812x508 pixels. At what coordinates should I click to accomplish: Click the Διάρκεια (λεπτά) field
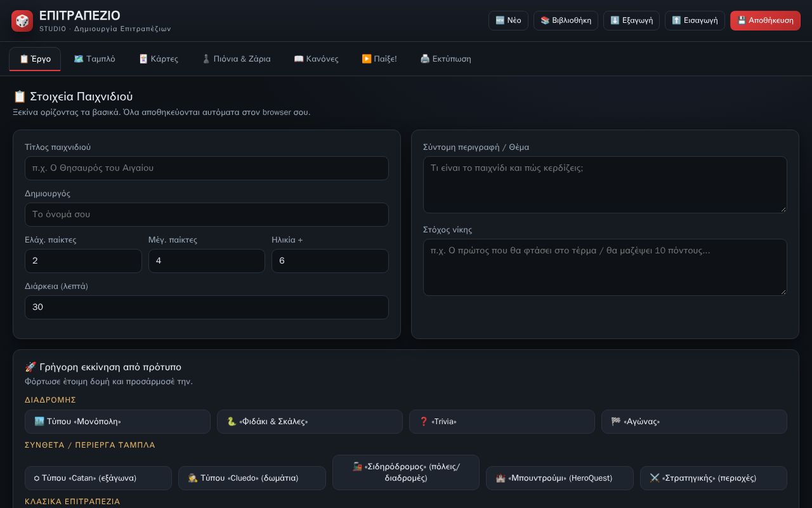coord(207,307)
